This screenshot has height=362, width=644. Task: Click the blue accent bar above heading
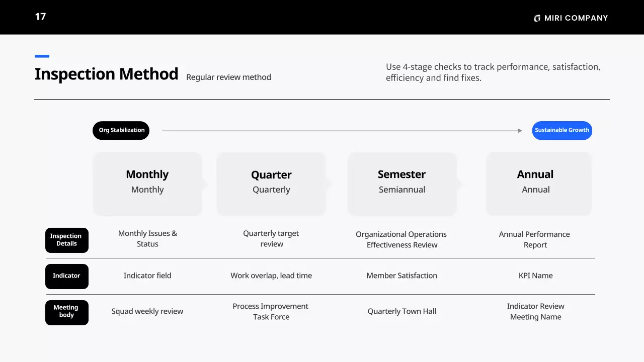(x=42, y=56)
